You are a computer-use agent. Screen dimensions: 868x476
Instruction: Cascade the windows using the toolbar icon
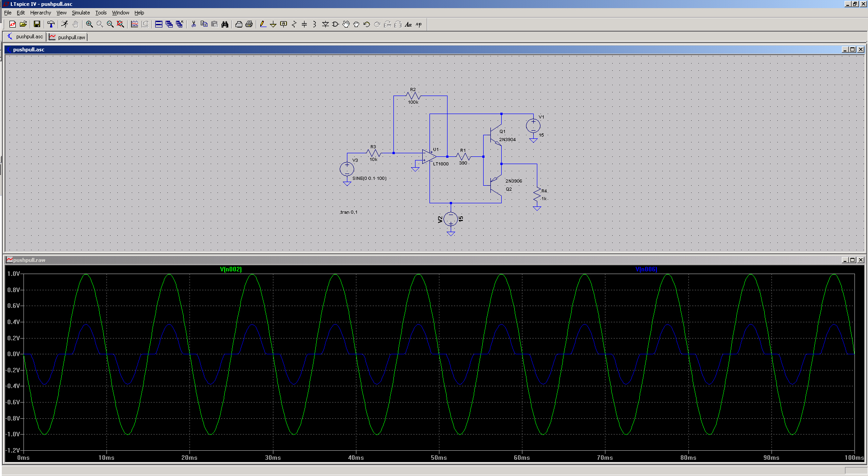(169, 24)
